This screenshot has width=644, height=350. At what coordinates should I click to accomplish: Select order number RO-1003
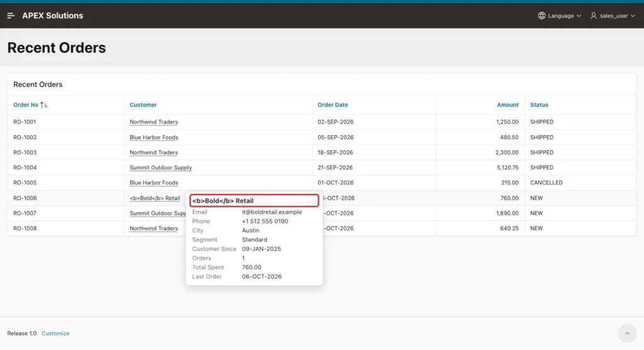point(25,152)
